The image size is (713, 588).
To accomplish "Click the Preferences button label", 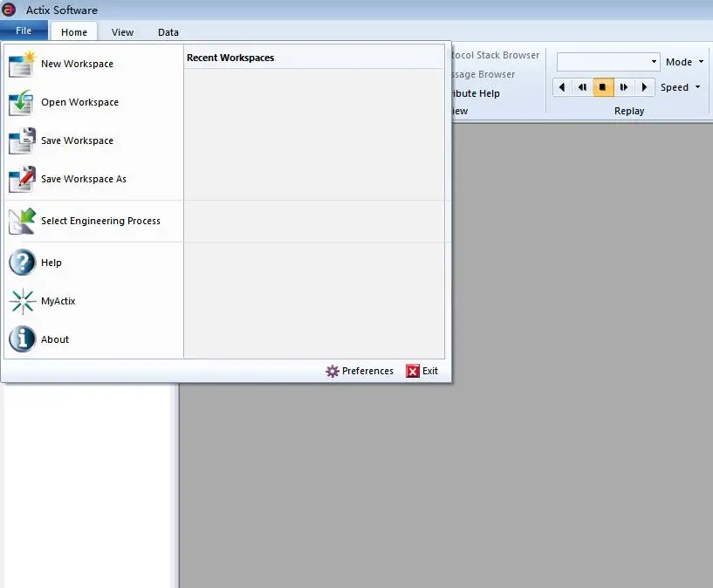I will point(367,372).
